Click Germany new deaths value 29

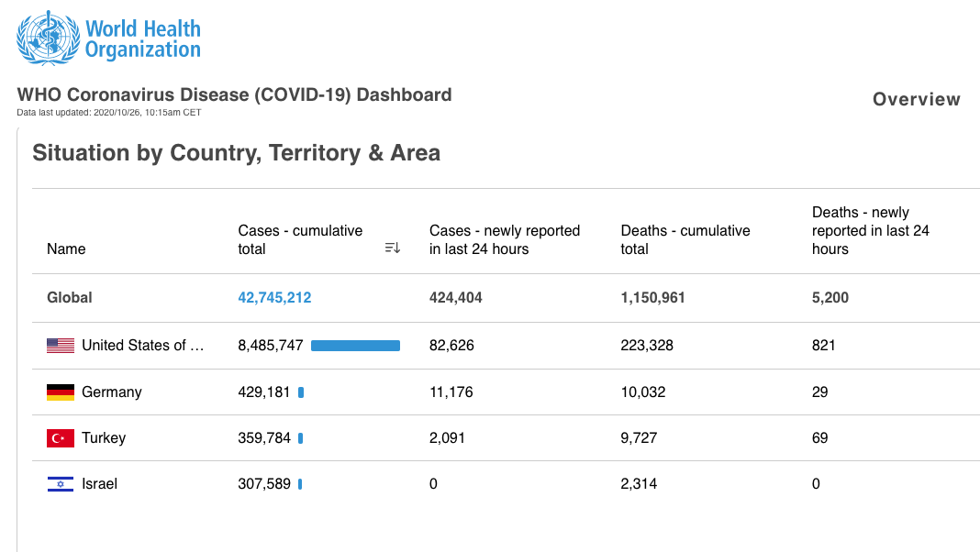pyautogui.click(x=820, y=392)
